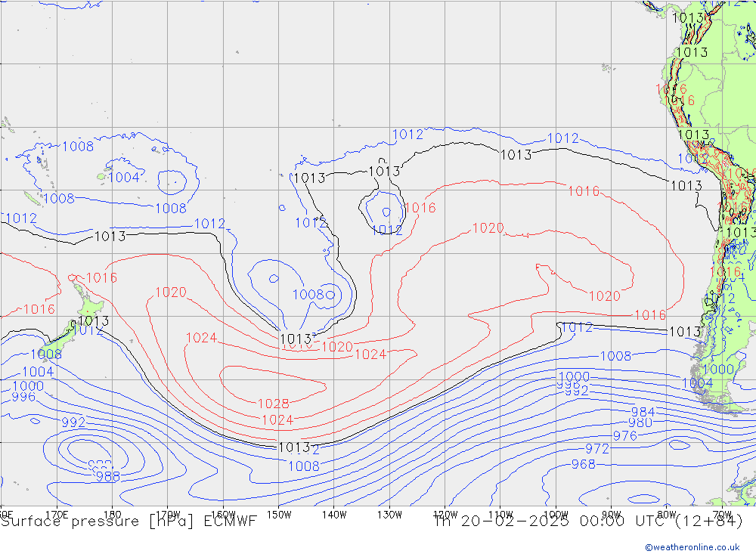The height and width of the screenshot is (554, 756).
Task: Click the 976 isobar label
Action: coord(625,436)
